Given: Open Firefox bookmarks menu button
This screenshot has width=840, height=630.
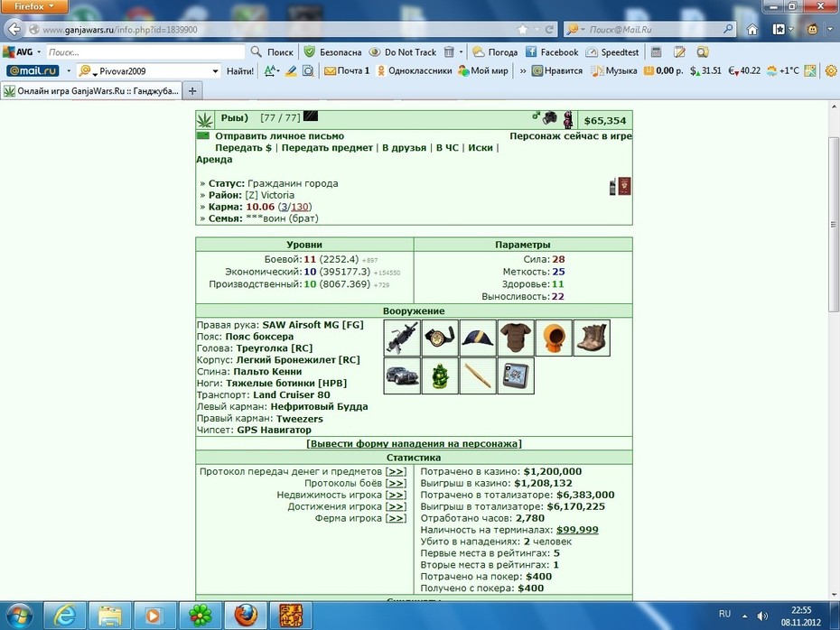Looking at the screenshot, I should tap(782, 30).
